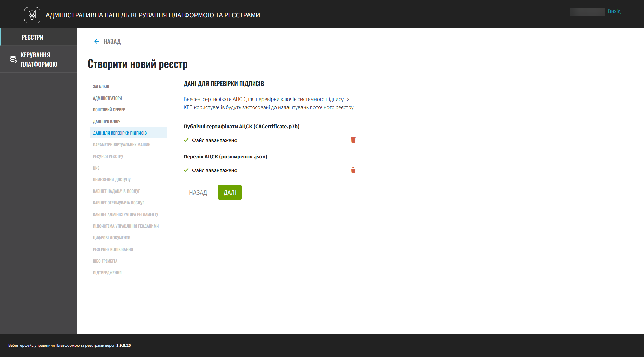Click Публічні сертифікати АЦСК label

coord(241,127)
